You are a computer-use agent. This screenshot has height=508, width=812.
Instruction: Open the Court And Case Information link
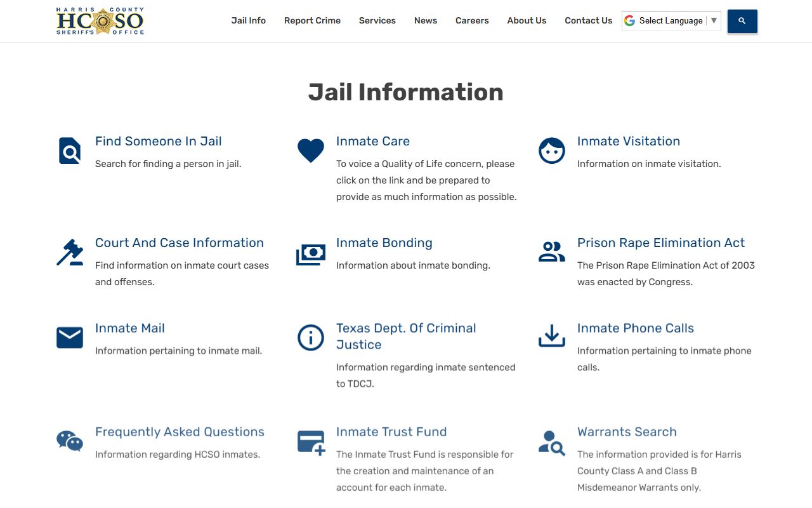pos(180,243)
